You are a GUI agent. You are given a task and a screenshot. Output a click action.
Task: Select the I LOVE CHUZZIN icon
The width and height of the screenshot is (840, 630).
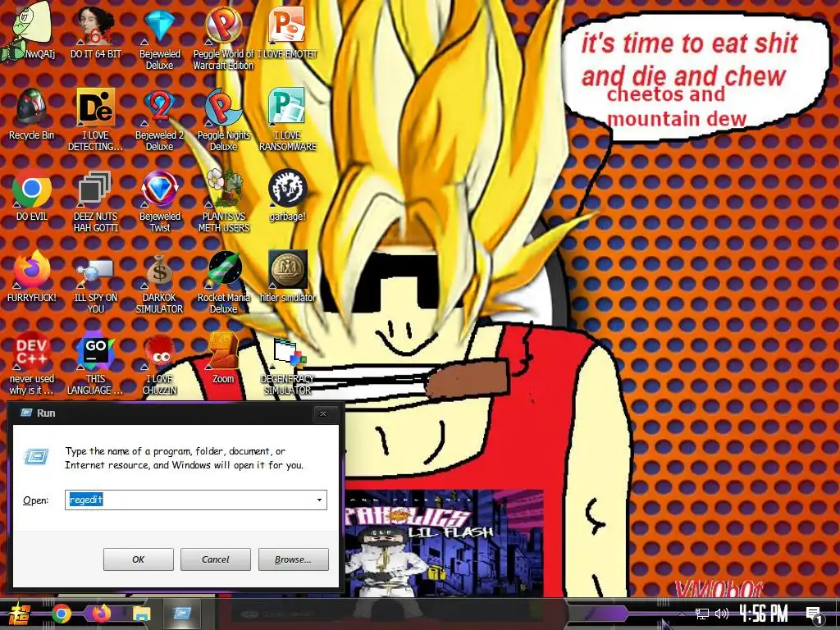(160, 363)
